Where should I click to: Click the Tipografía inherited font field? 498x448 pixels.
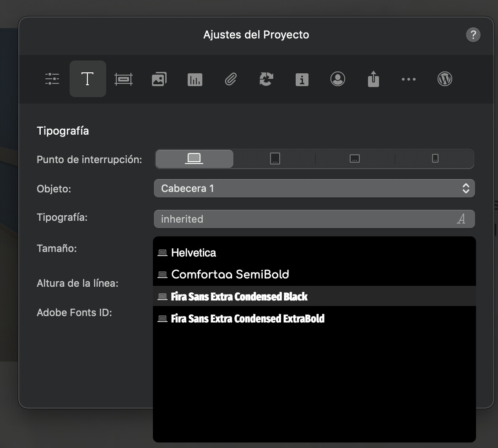pos(314,219)
